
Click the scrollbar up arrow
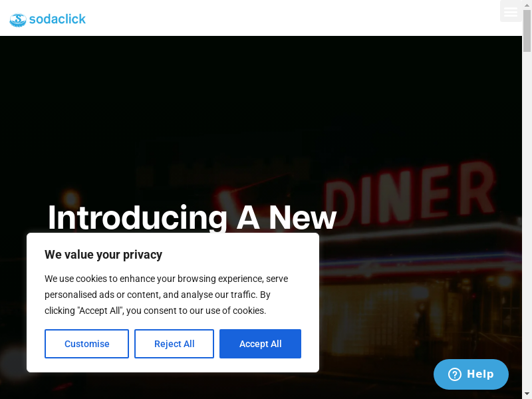pos(527,5)
